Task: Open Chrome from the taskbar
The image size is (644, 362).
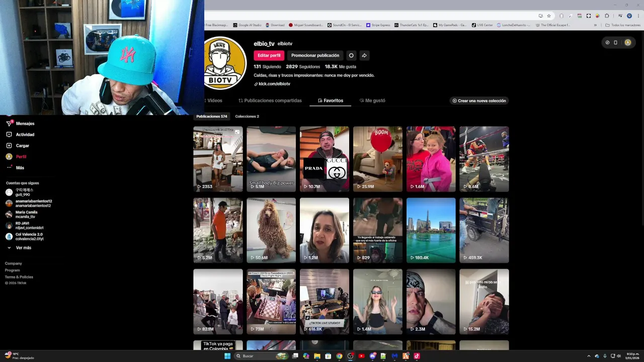Action: 339,356
